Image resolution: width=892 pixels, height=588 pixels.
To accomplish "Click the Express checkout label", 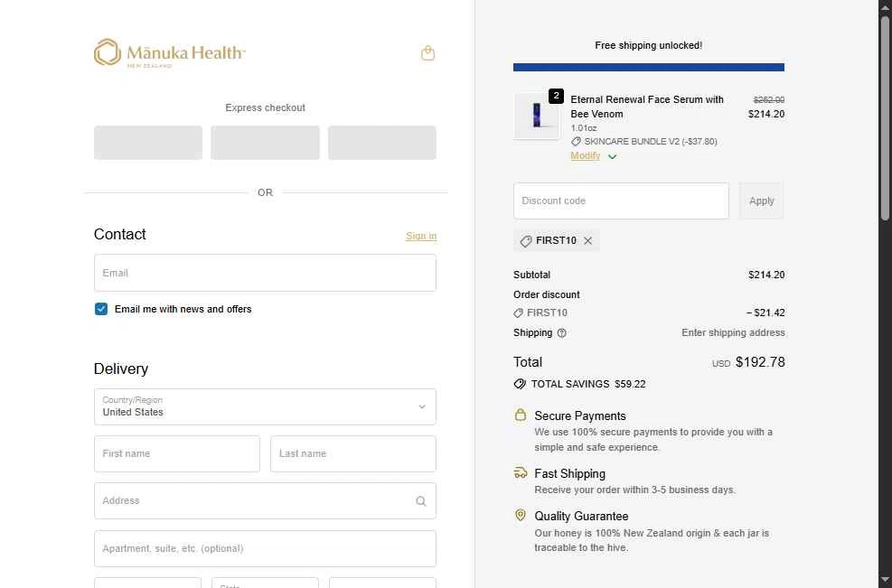I will click(265, 107).
